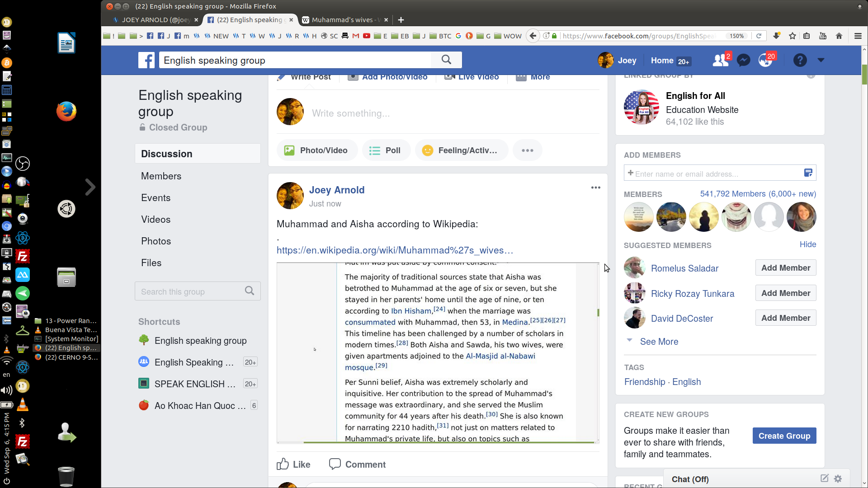Open the account dropdown arrow in Facebook header
The width and height of the screenshot is (868, 488).
pyautogui.click(x=821, y=60)
